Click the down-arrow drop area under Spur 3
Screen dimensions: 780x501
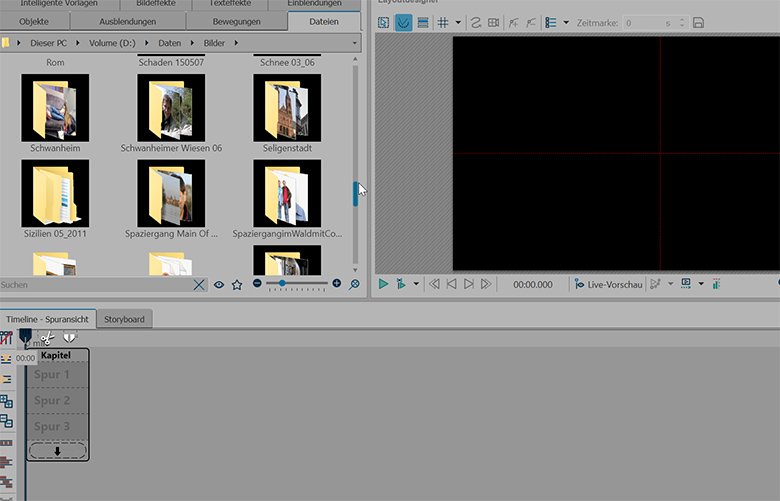[57, 450]
